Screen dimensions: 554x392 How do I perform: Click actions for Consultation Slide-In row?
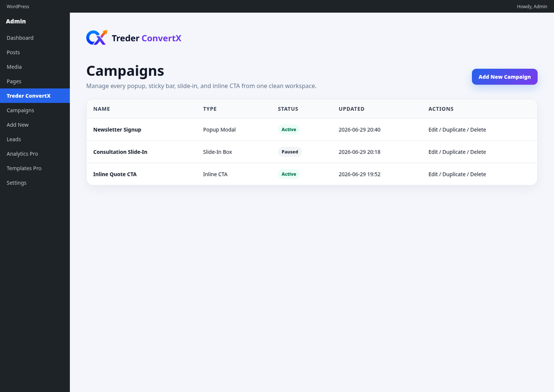pyautogui.click(x=457, y=152)
